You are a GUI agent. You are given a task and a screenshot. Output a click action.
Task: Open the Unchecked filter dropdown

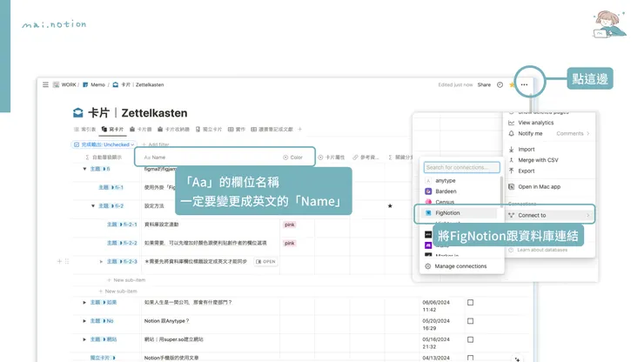point(104,144)
